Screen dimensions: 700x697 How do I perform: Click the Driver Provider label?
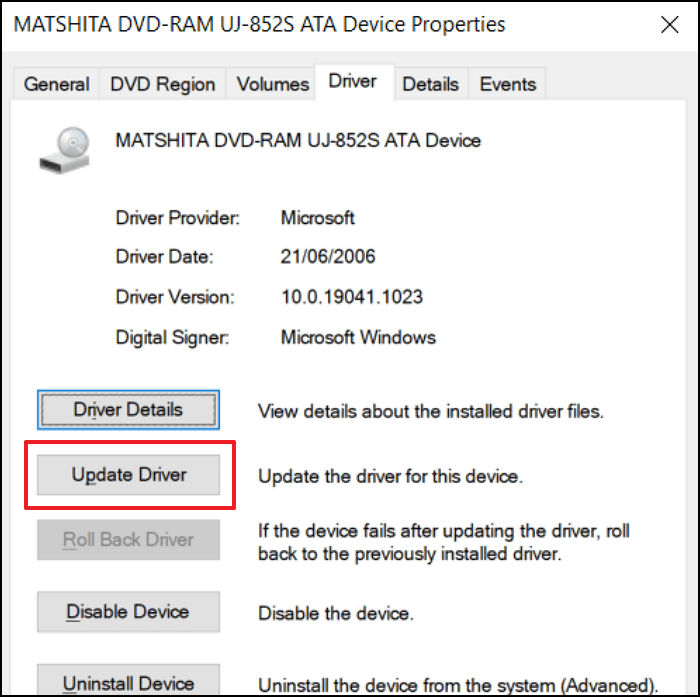click(x=178, y=218)
